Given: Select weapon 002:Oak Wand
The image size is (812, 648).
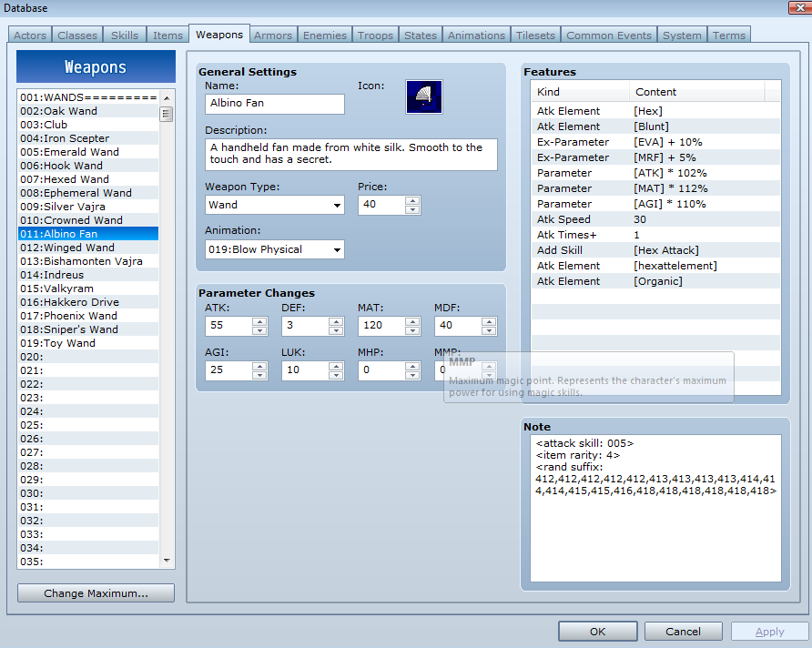Looking at the screenshot, I should (88, 111).
